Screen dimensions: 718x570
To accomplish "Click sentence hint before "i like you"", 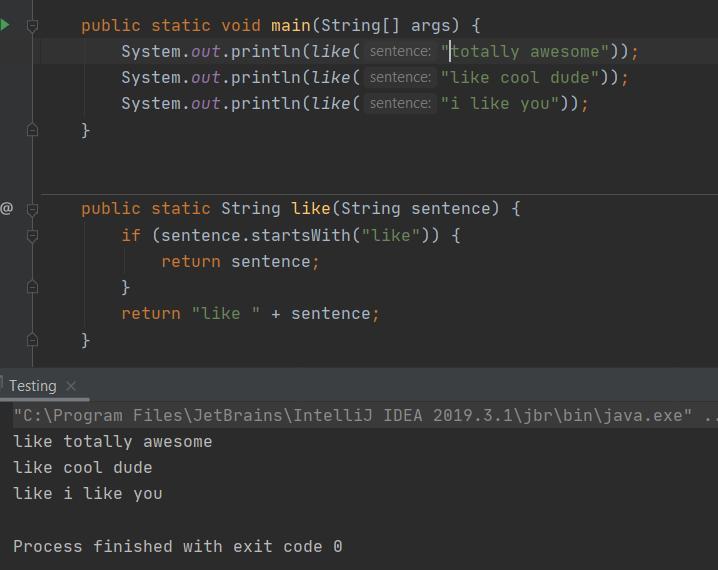I will pos(400,103).
